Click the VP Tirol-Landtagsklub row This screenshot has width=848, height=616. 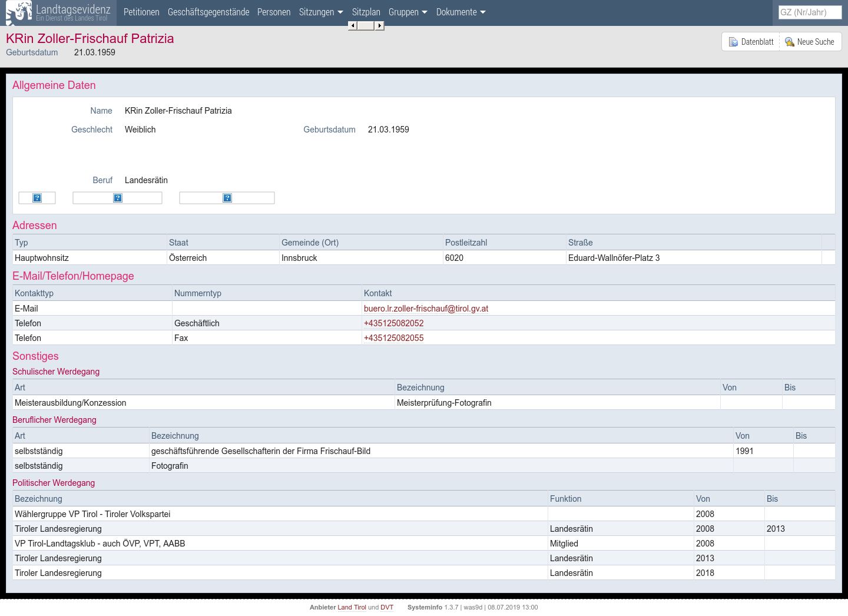coord(424,544)
